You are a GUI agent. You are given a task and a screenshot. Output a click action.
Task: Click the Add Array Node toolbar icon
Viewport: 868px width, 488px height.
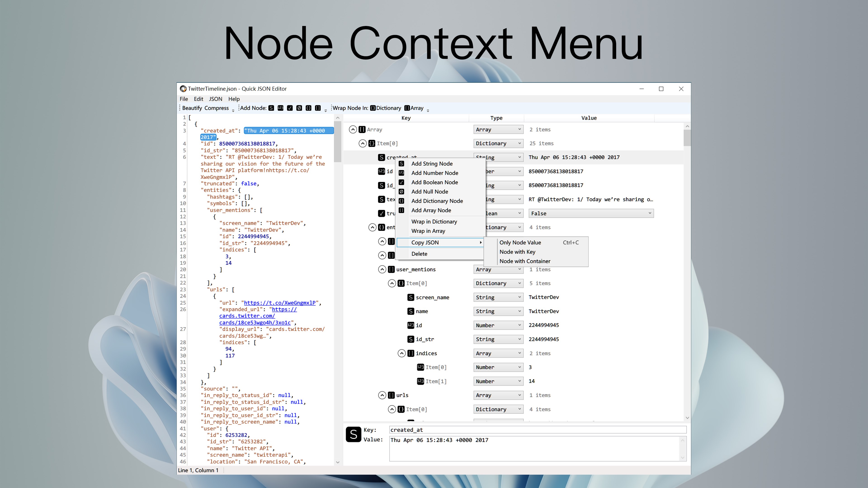tap(318, 108)
